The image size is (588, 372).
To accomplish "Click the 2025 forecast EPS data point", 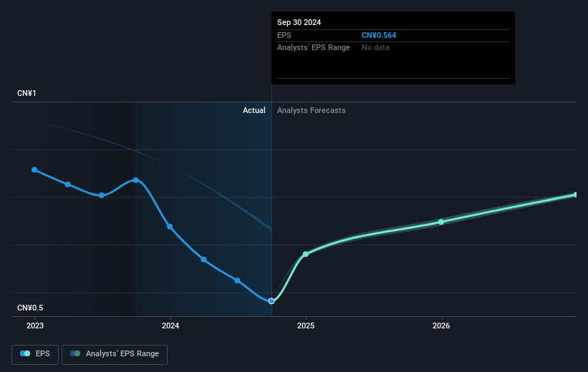I will 306,254.
